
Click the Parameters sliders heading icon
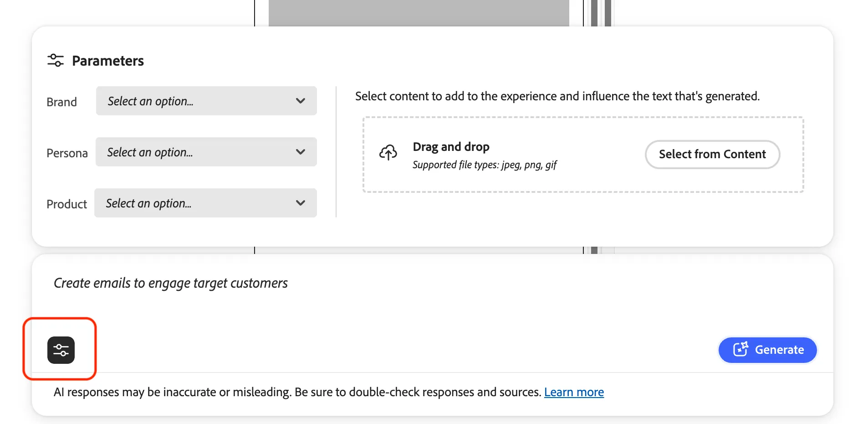click(56, 60)
